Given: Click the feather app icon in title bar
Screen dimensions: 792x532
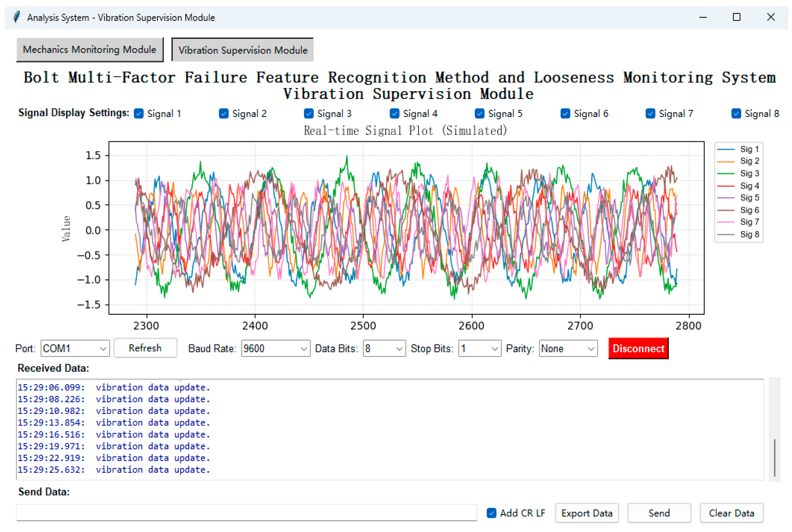Looking at the screenshot, I should point(17,17).
